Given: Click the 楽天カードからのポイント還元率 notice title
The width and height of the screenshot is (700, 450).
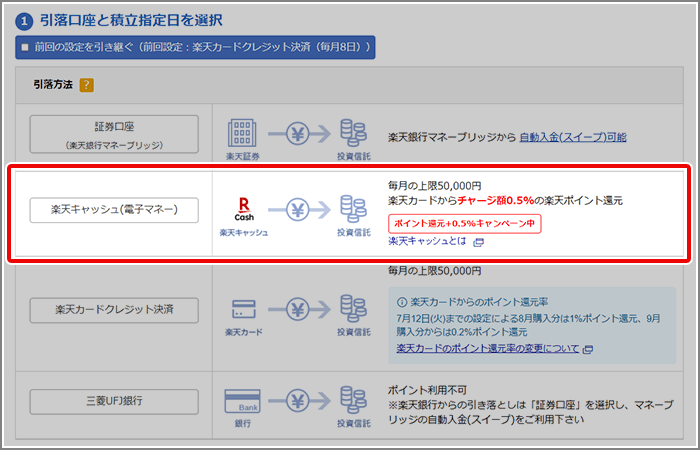Looking at the screenshot, I should 479,302.
